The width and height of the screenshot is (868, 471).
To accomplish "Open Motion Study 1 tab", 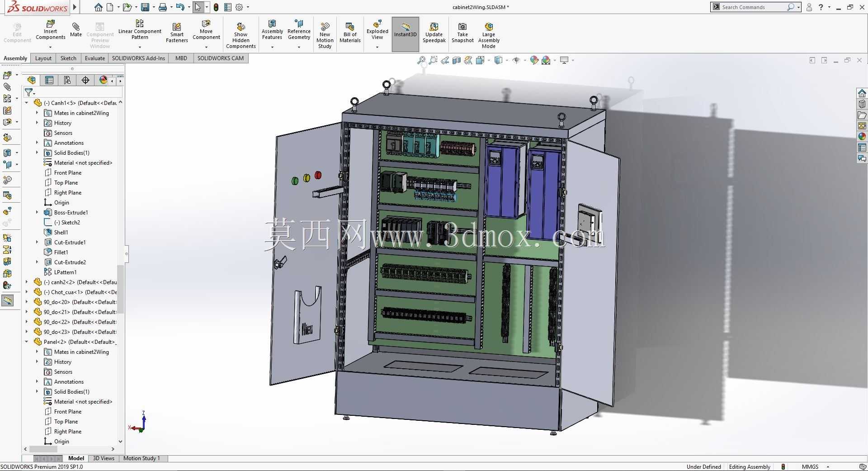I will (x=142, y=458).
